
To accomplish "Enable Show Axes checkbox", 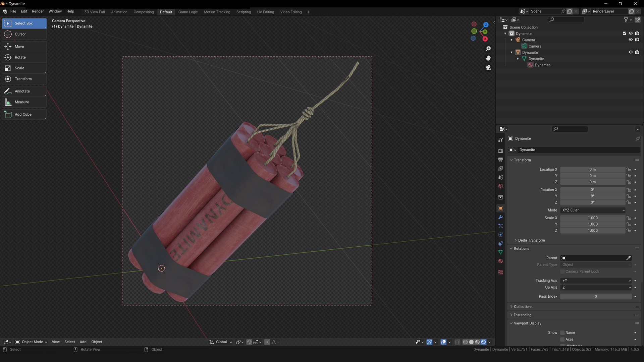I will point(562,340).
